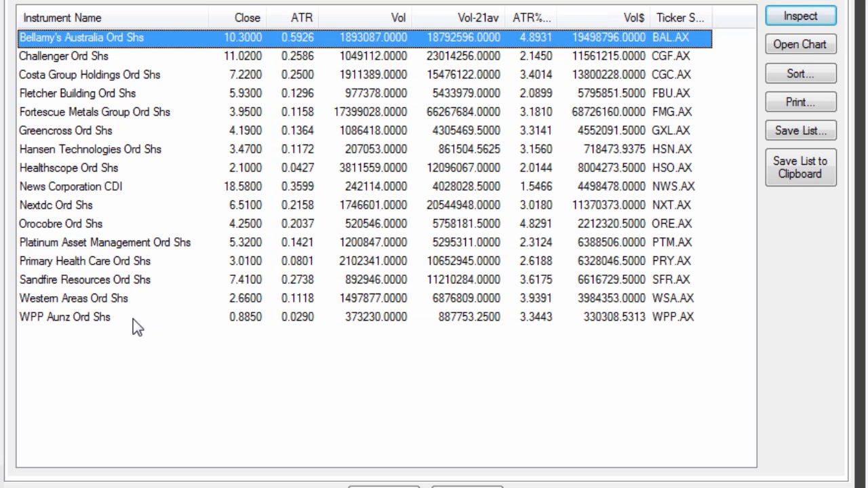Select Western Areas Ord Shs row

365,298
